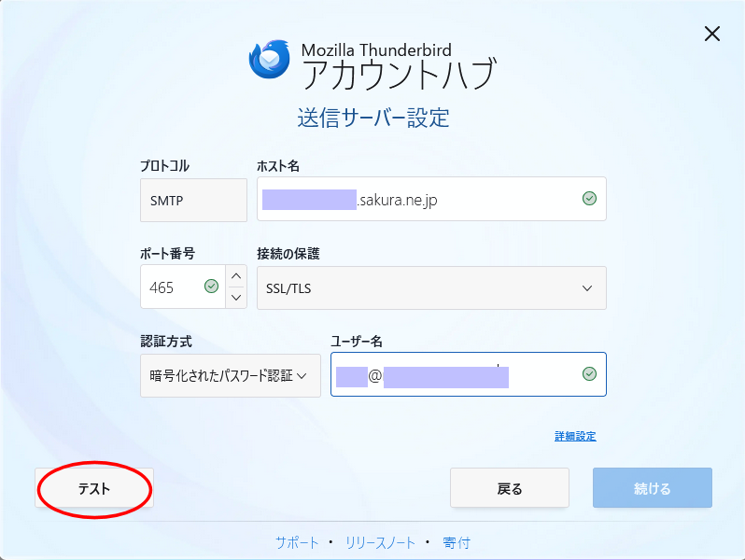Close the Account Hub dialog
745x560 pixels.
(x=712, y=35)
